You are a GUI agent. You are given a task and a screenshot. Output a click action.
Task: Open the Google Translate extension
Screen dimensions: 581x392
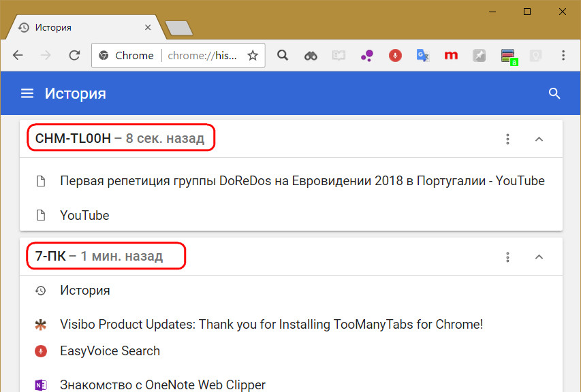tap(423, 56)
